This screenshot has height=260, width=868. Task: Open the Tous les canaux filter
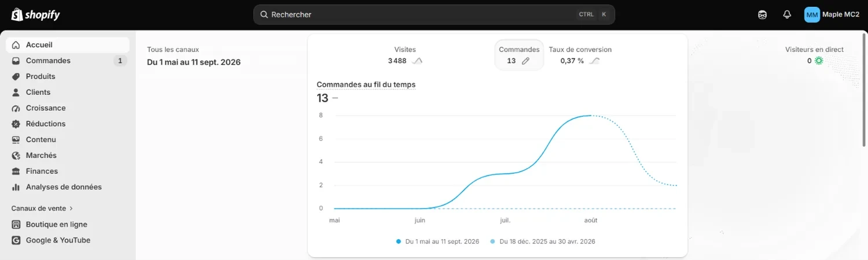[173, 50]
